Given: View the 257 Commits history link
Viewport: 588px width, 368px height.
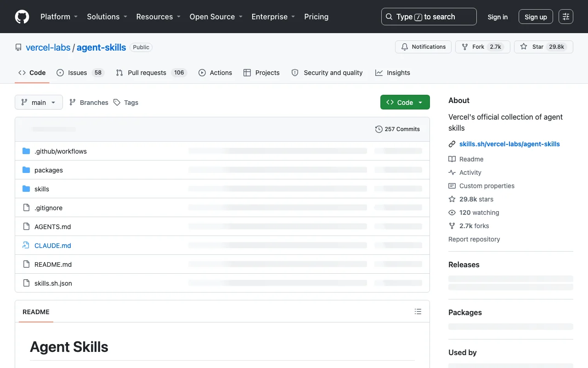Looking at the screenshot, I should click(397, 129).
